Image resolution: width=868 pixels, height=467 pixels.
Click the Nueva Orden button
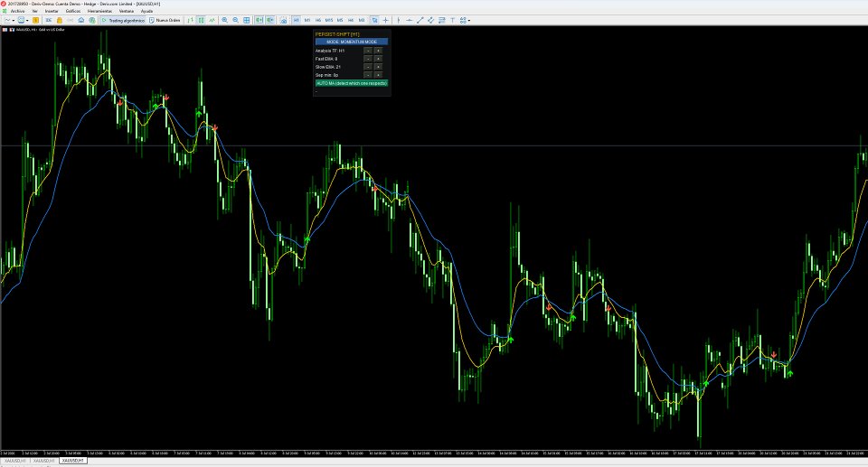pos(165,21)
